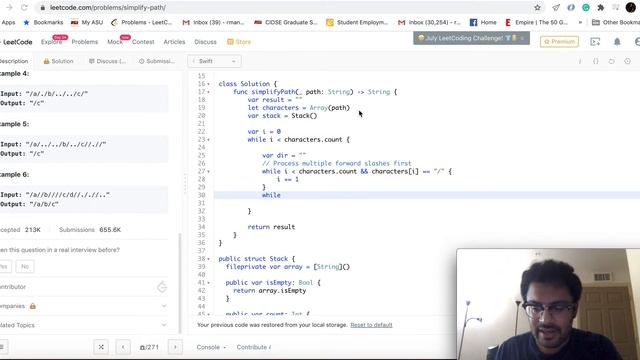Collapse struct Stack at line 38

[209, 259]
